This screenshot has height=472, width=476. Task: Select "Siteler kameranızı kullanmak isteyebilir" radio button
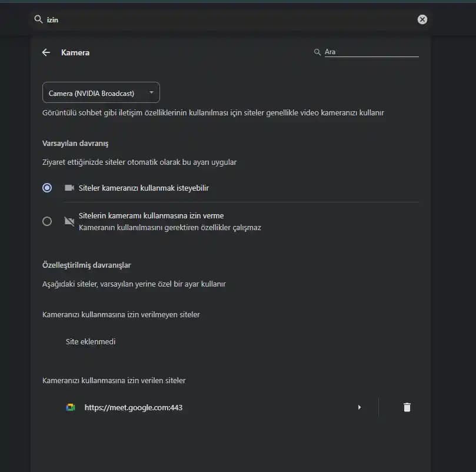pos(47,188)
